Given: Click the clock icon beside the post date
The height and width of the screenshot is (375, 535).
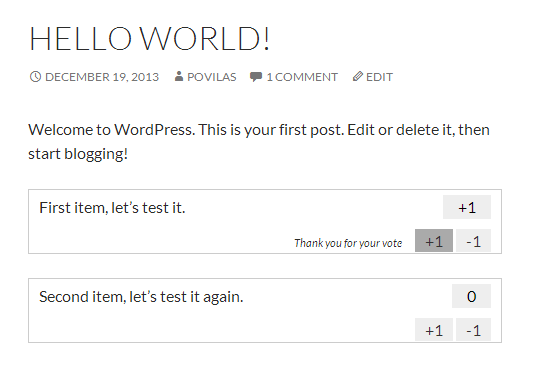Looking at the screenshot, I should point(35,77).
